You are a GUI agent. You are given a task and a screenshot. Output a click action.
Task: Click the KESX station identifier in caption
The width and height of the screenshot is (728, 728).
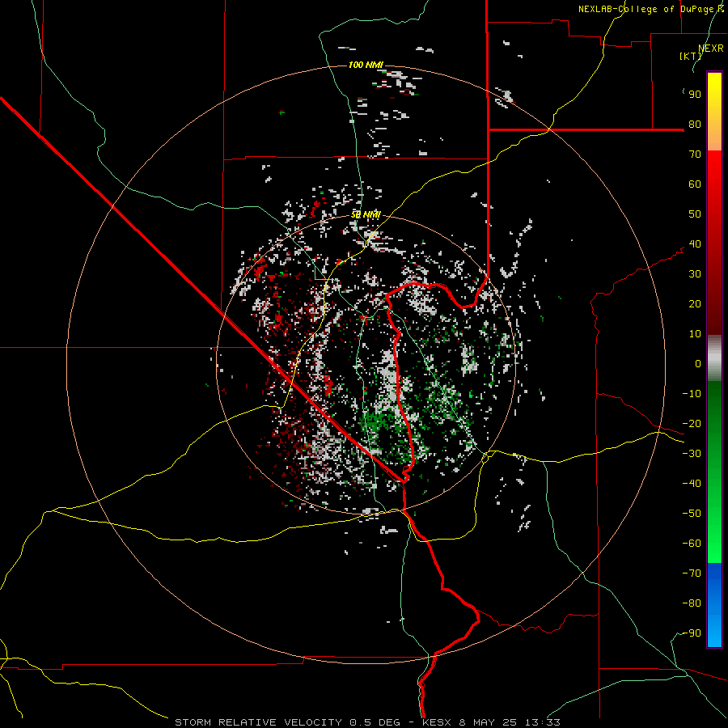[437, 722]
